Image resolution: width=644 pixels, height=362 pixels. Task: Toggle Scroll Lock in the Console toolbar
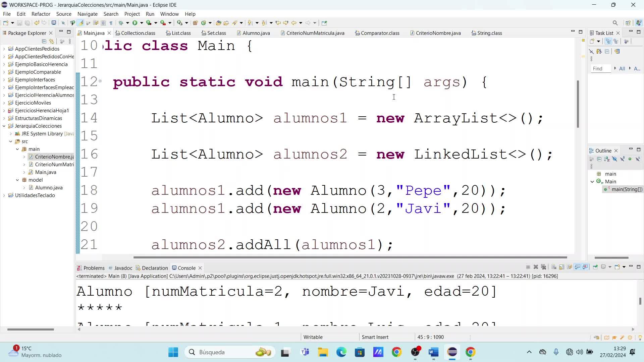pos(561,267)
